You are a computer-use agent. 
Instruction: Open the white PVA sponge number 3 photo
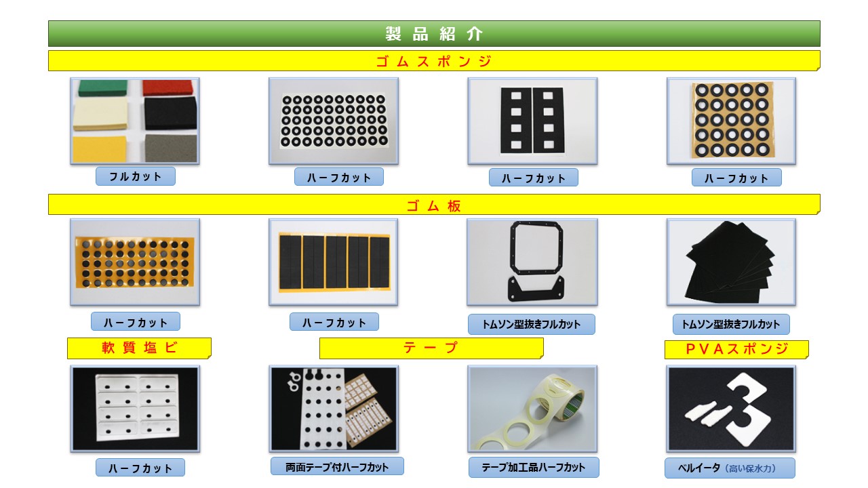(731, 409)
